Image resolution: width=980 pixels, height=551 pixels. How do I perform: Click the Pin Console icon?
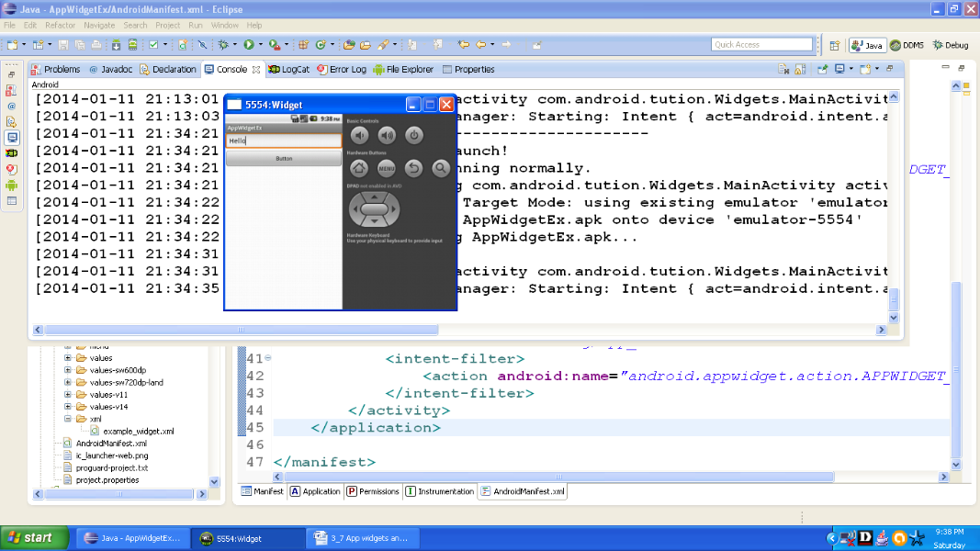click(x=822, y=70)
